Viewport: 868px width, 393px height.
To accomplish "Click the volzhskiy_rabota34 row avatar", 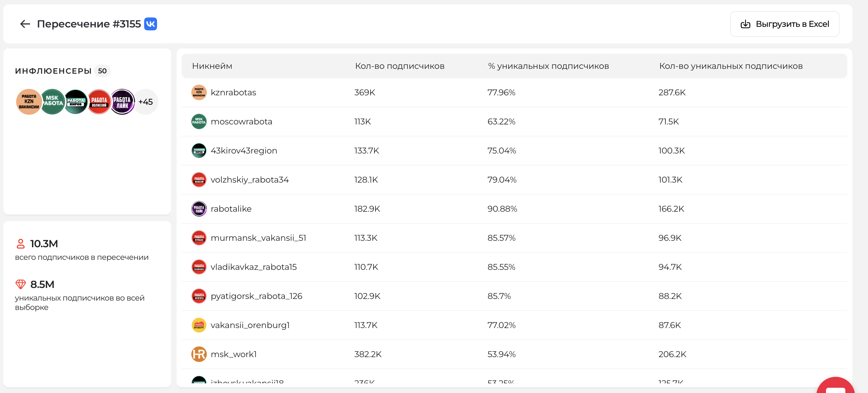I will coord(199,180).
